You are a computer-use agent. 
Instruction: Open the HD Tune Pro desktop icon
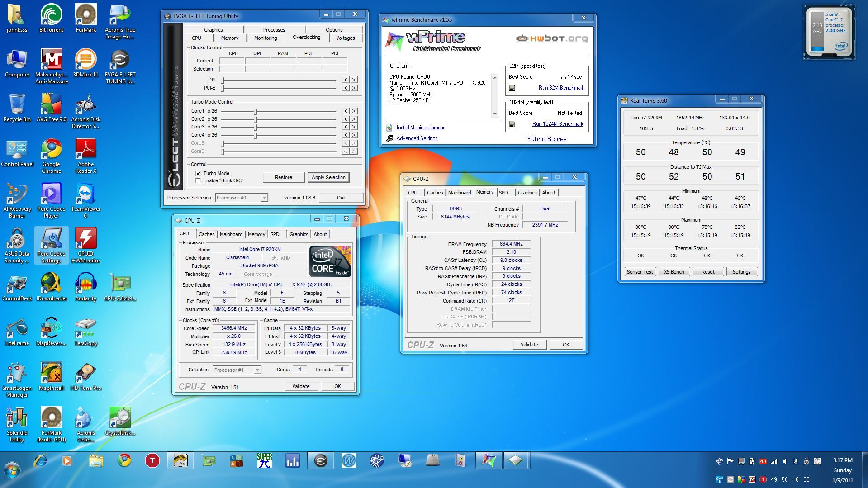click(x=85, y=376)
